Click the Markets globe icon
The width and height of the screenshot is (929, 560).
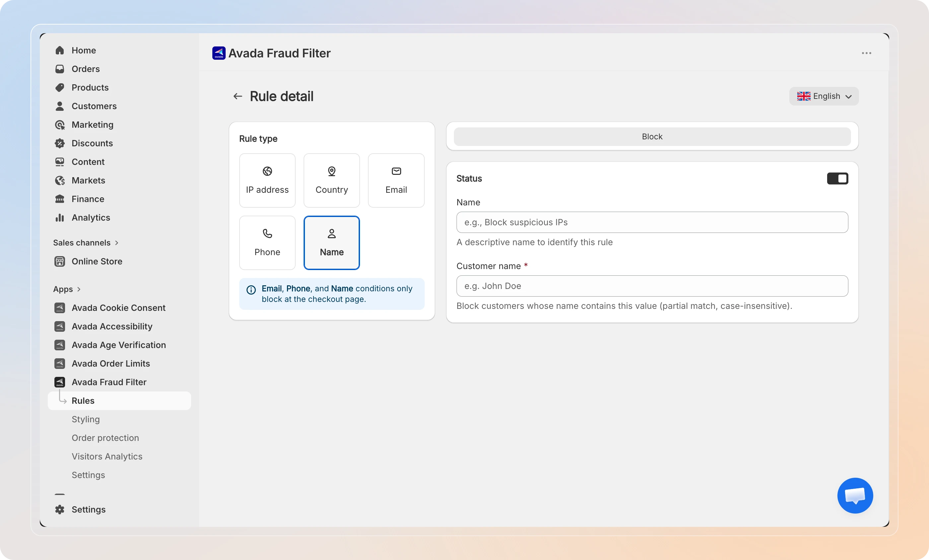pyautogui.click(x=60, y=180)
